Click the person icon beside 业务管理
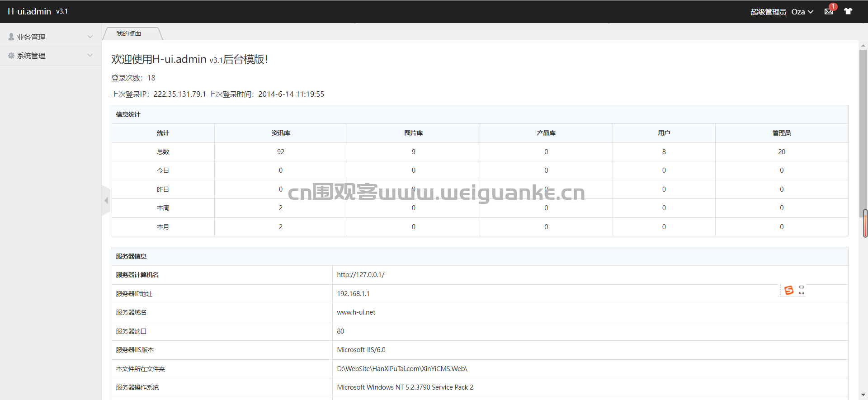This screenshot has height=400, width=868. (11, 37)
